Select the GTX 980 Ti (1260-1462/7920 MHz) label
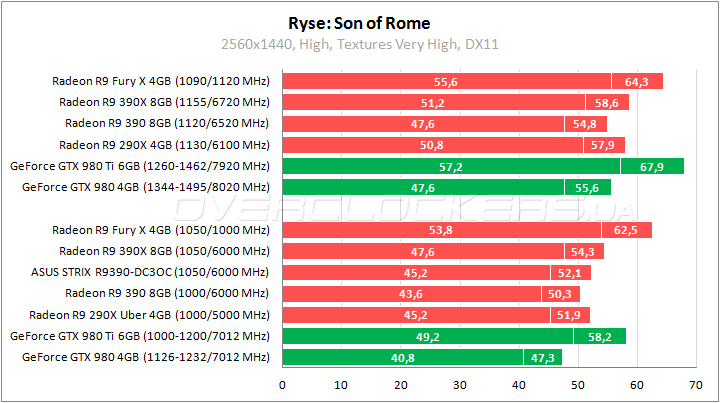This screenshot has height=403, width=720. (139, 166)
